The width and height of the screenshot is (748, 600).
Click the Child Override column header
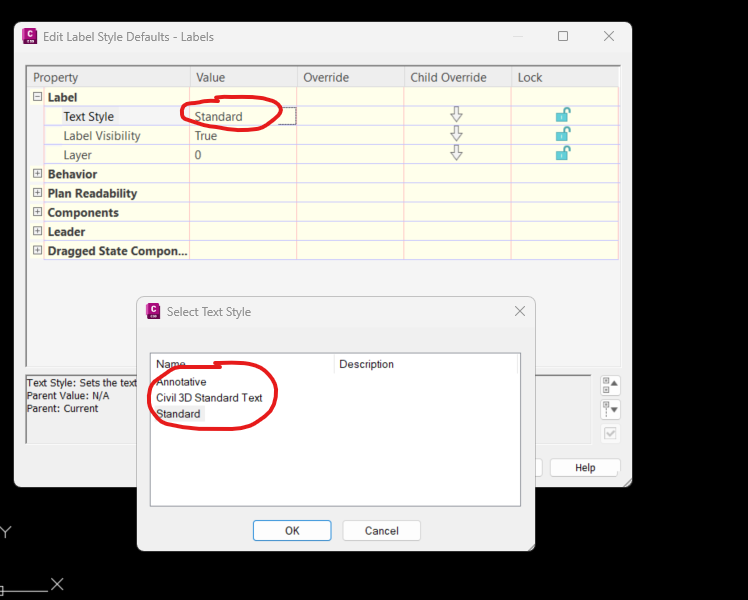457,77
